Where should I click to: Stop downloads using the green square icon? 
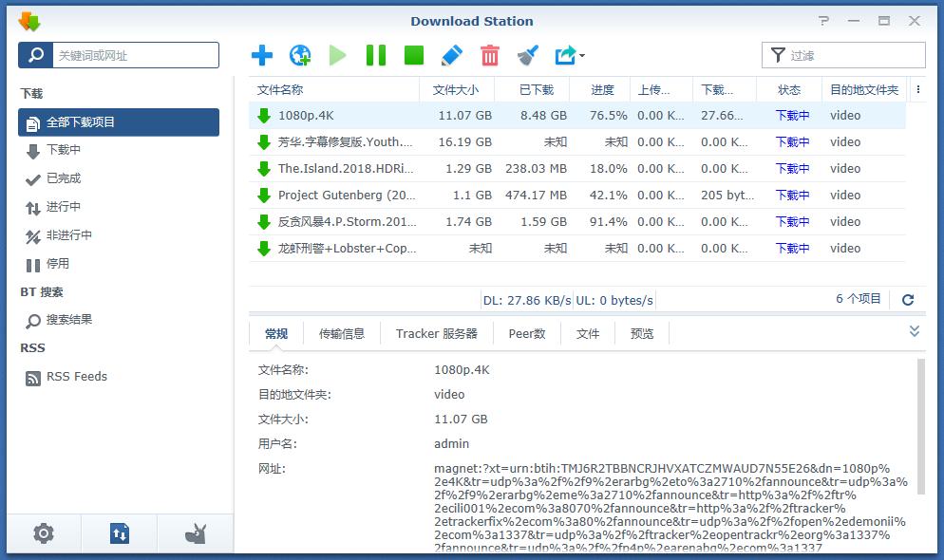(x=413, y=55)
